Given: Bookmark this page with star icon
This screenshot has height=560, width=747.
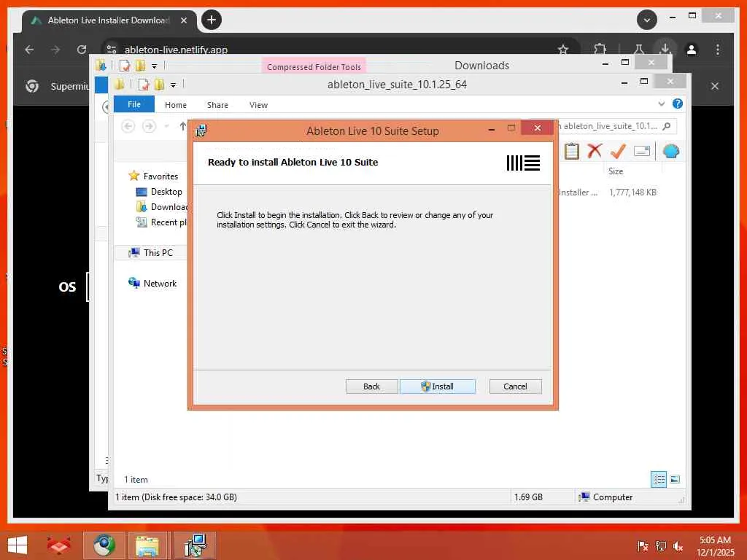Looking at the screenshot, I should point(563,50).
